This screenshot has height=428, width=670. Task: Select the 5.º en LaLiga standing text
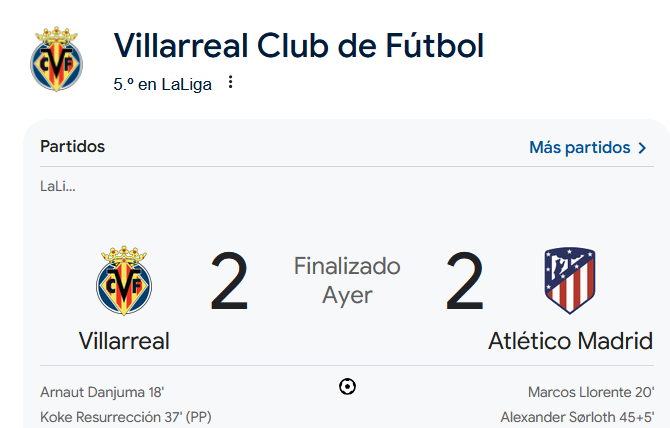pyautogui.click(x=163, y=84)
